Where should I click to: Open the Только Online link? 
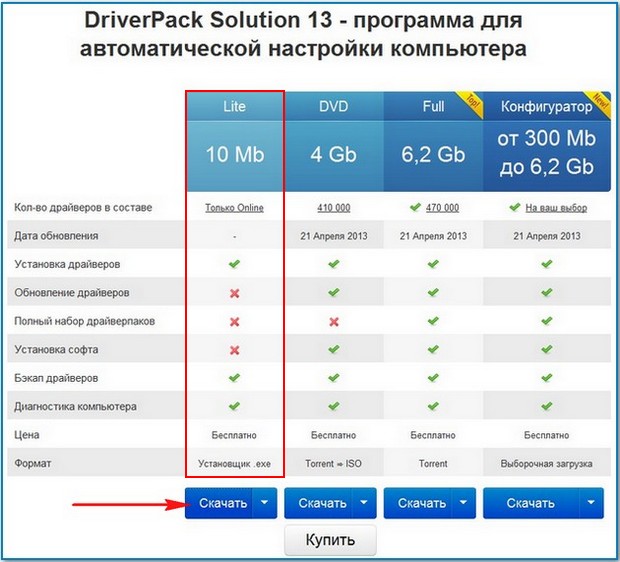[x=234, y=208]
